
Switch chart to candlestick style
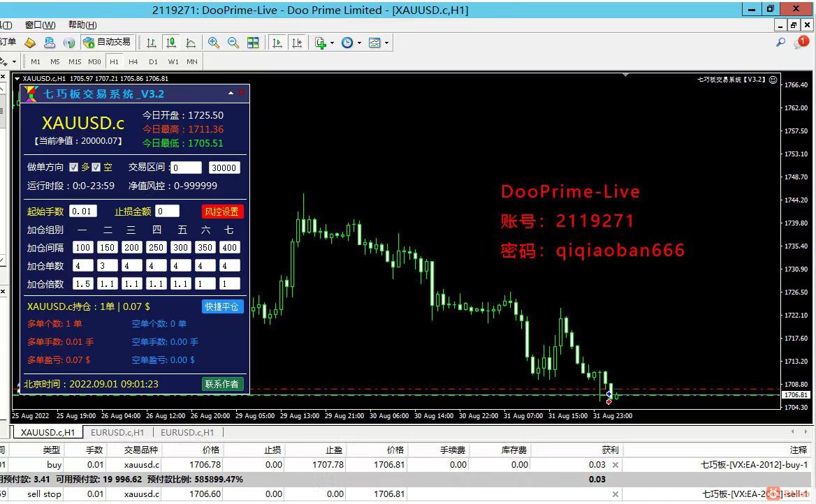pos(171,43)
